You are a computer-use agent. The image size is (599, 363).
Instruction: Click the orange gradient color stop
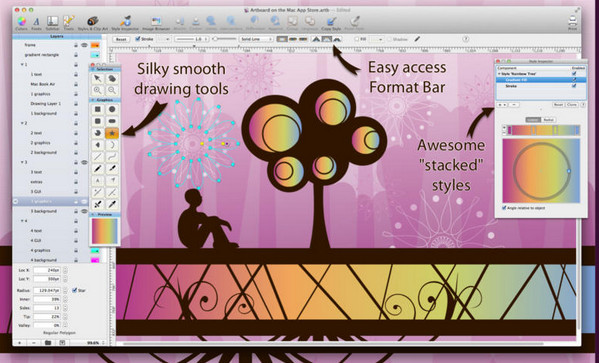pyautogui.click(x=534, y=131)
